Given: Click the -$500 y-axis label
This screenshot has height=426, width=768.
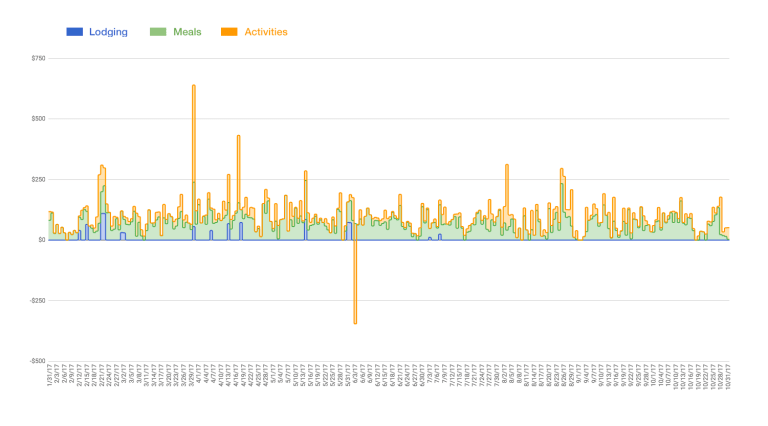Looking at the screenshot, I should pos(38,361).
